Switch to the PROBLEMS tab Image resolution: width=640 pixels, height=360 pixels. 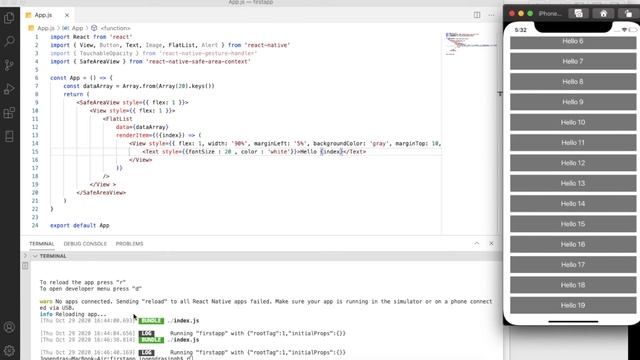tap(129, 244)
